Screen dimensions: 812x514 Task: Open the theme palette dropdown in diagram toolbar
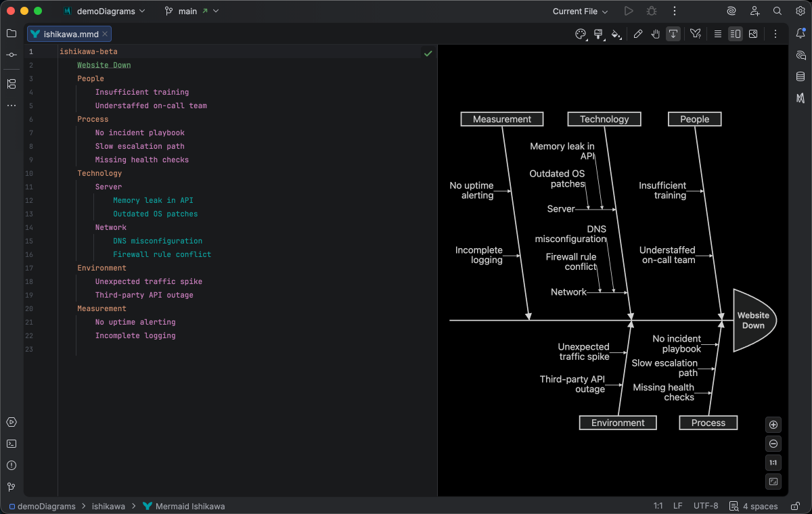[581, 34]
